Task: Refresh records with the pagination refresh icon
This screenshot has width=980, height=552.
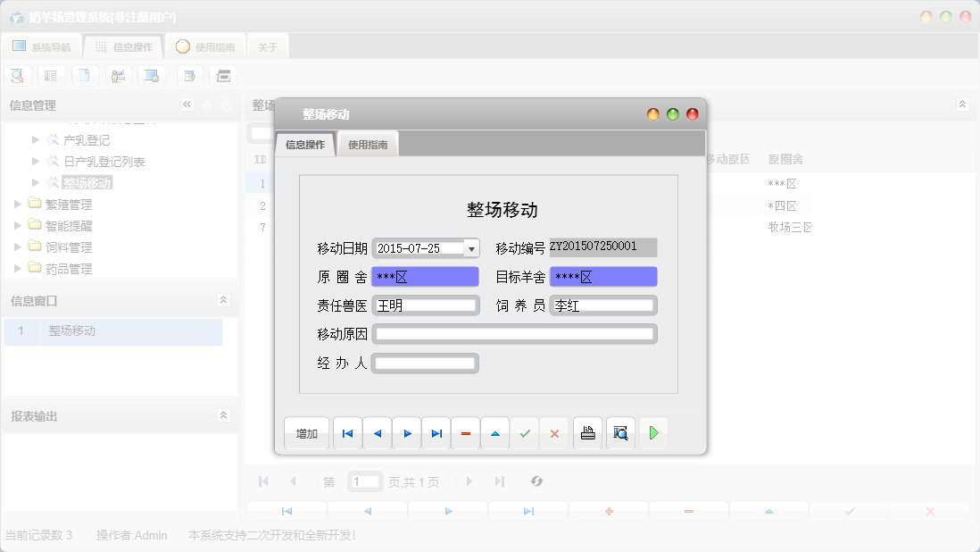Action: 536,481
